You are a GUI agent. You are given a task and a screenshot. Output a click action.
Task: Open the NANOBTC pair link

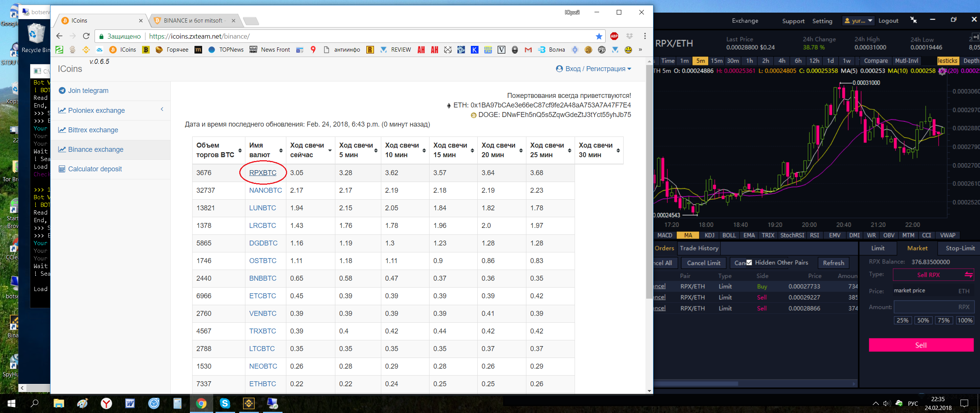[x=265, y=190]
